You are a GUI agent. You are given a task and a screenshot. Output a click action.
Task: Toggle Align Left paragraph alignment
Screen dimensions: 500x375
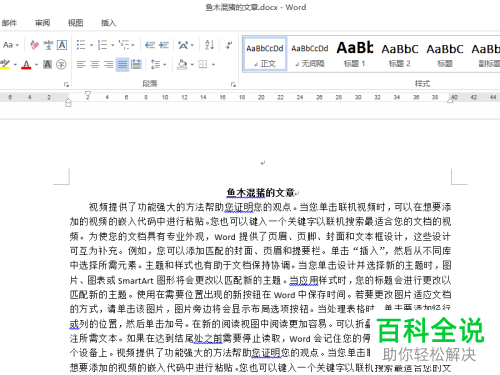point(81,64)
